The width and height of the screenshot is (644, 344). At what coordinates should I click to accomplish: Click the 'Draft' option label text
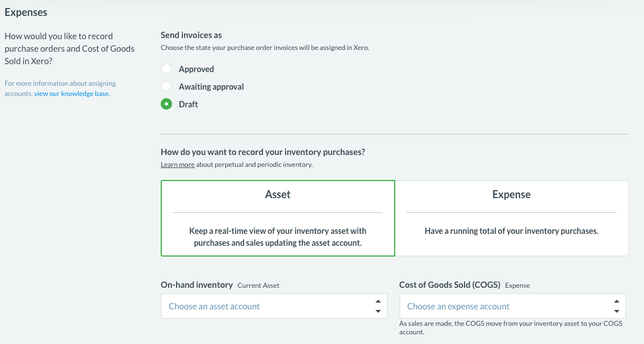(x=189, y=104)
